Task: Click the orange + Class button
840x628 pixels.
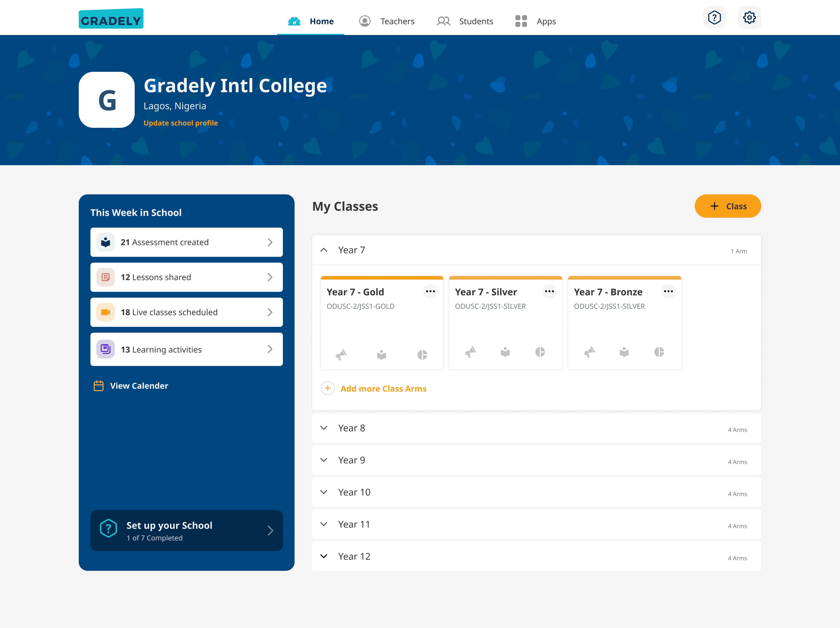Action: click(x=727, y=206)
